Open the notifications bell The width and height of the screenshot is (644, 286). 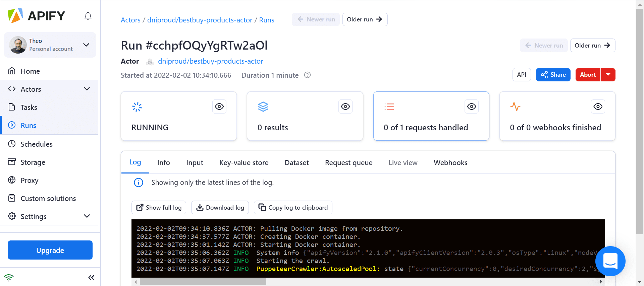click(88, 16)
